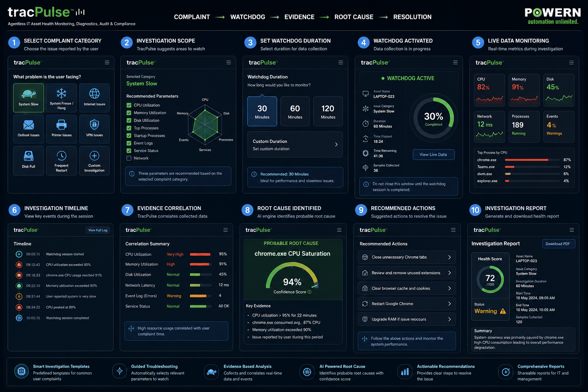Go to the ROOT CAUSE stage
588x392 pixels.
pyautogui.click(x=354, y=17)
